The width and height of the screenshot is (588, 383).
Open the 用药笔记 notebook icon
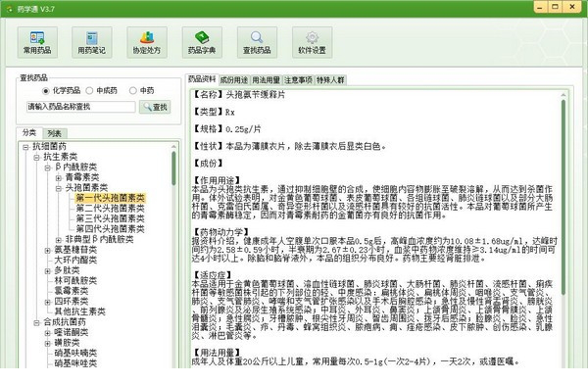coord(92,42)
